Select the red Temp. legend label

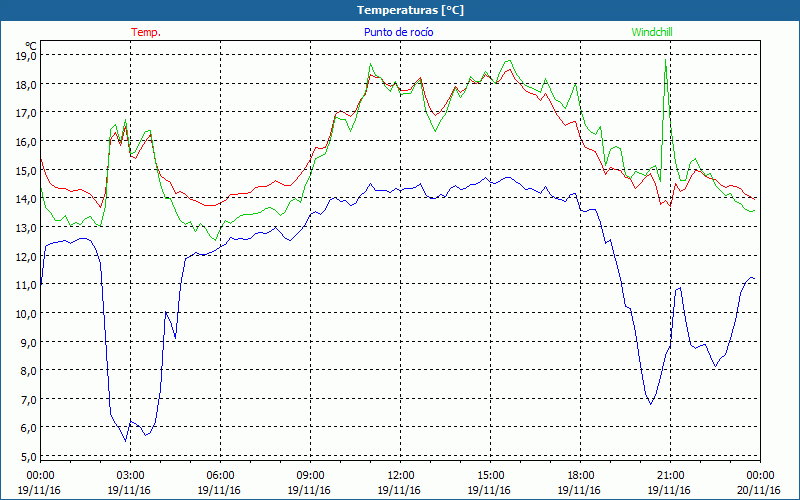146,32
